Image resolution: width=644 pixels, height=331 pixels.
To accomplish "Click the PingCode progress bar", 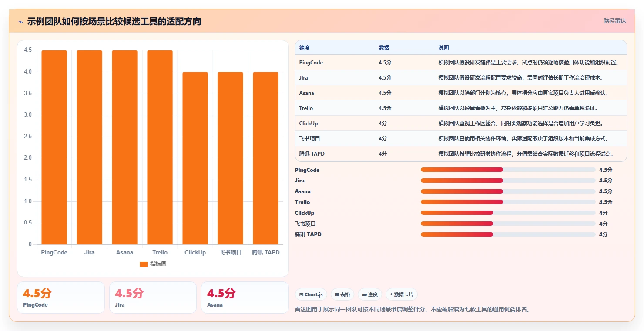I will point(508,170).
